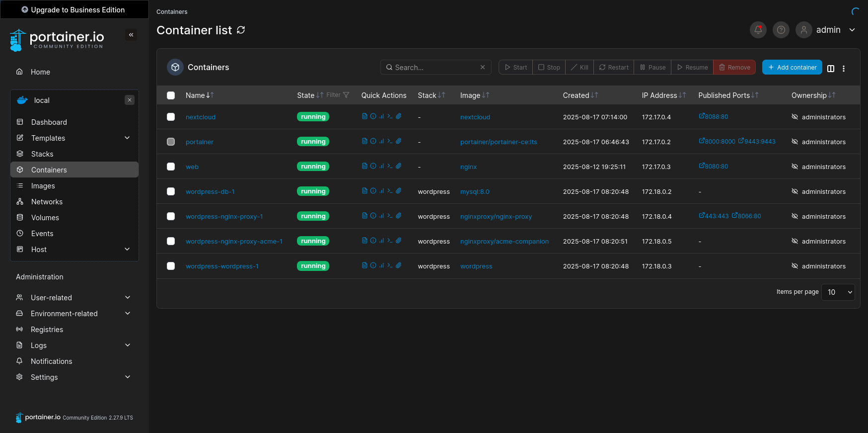Open Dashboard from the sidebar
Screen dimensions: 868x433
click(x=74, y=122)
